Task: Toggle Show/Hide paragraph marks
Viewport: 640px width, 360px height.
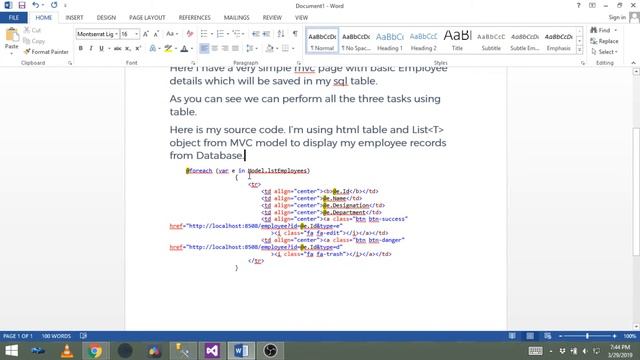Action: [x=295, y=34]
